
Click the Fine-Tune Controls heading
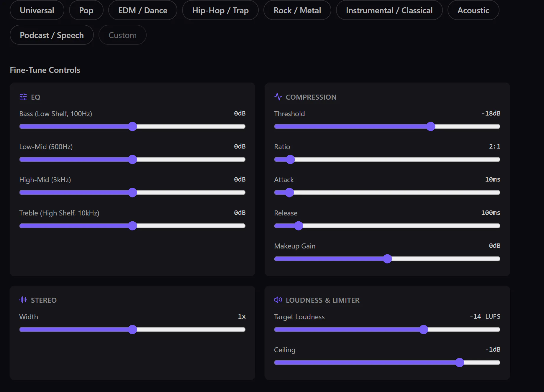tap(45, 70)
